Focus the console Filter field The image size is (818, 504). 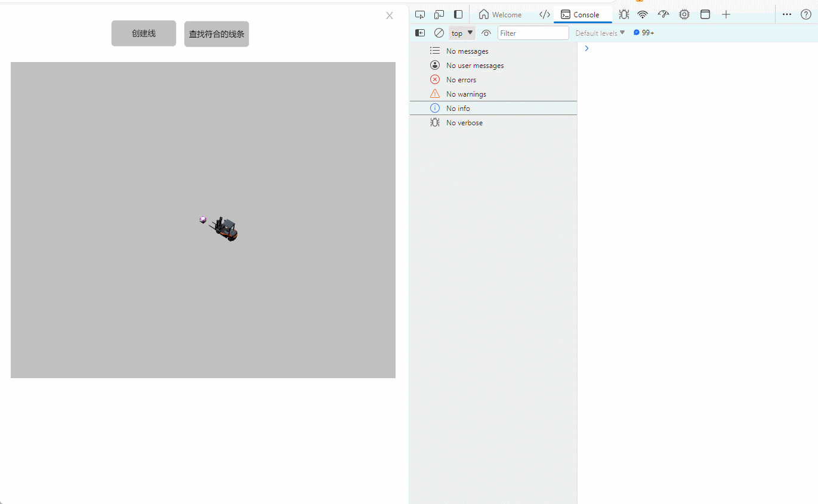[x=533, y=33]
